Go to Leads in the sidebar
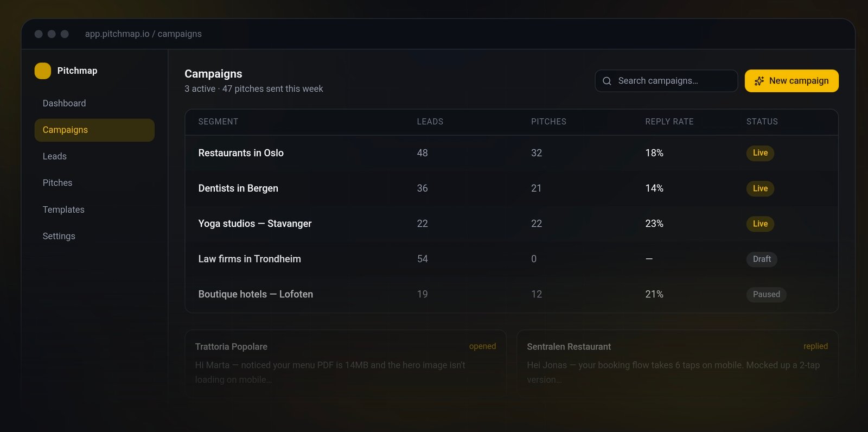The width and height of the screenshot is (868, 432). click(x=94, y=156)
